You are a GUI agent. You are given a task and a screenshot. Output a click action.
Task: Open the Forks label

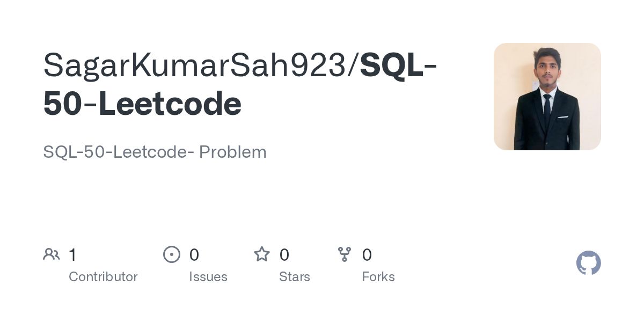click(x=378, y=277)
